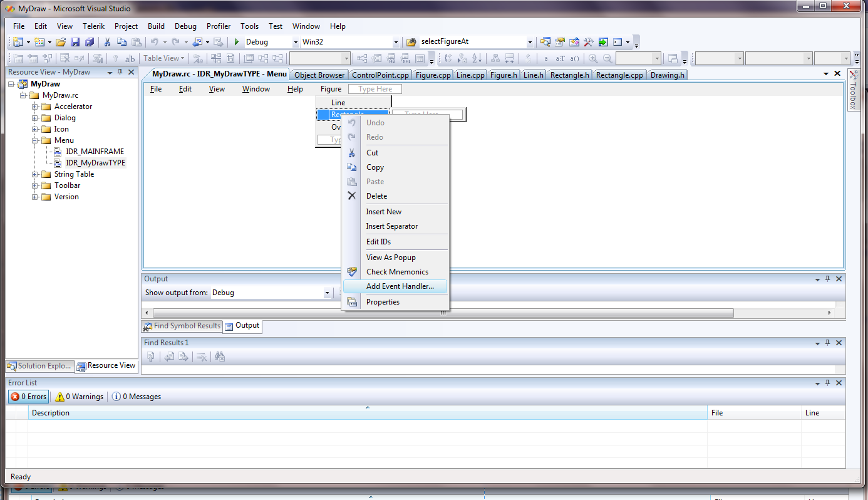Toggle the 0 Errors filter button
The width and height of the screenshot is (868, 500).
(29, 396)
